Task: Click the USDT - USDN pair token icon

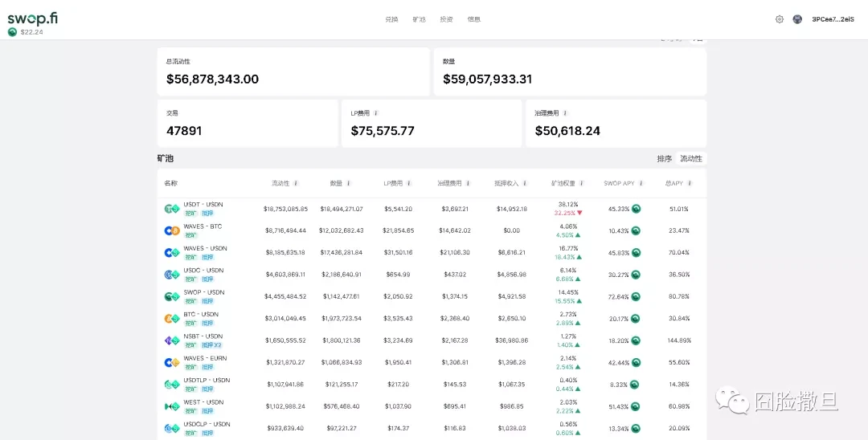Action: [x=172, y=209]
